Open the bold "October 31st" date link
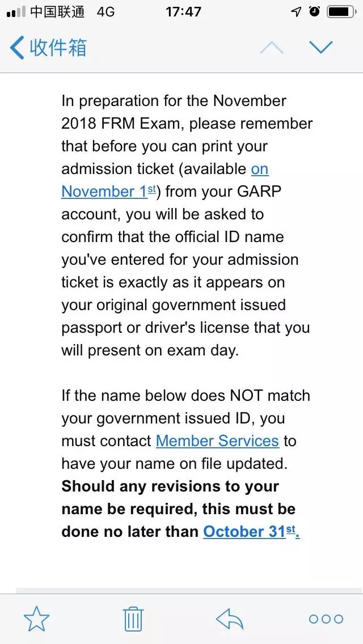The image size is (363, 644). pos(251,532)
